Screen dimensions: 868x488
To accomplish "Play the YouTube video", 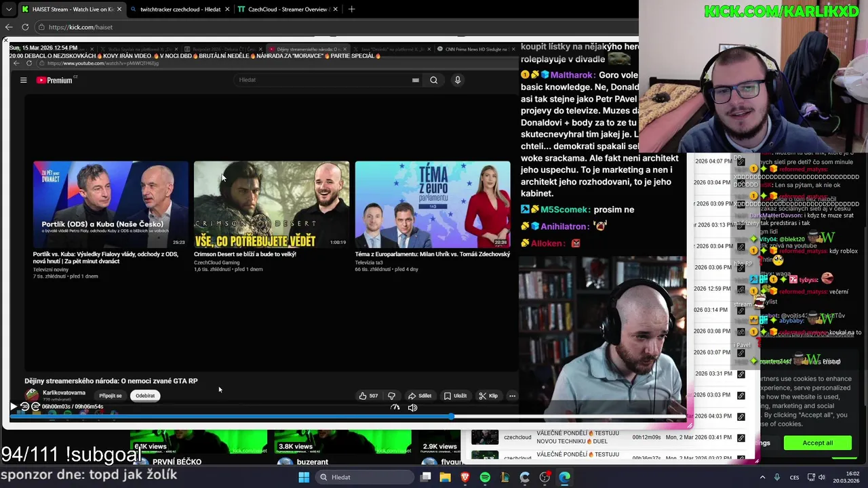I will 13,407.
